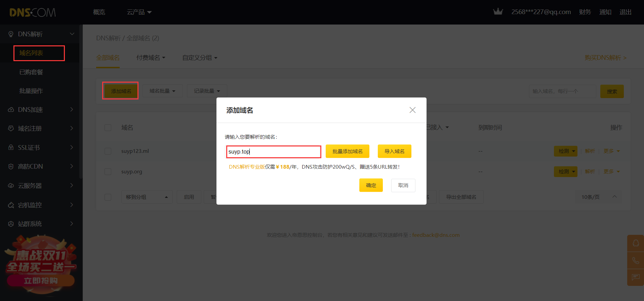Expand the DNS加速 menu arrow
This screenshot has width=644, height=301.
72,110
